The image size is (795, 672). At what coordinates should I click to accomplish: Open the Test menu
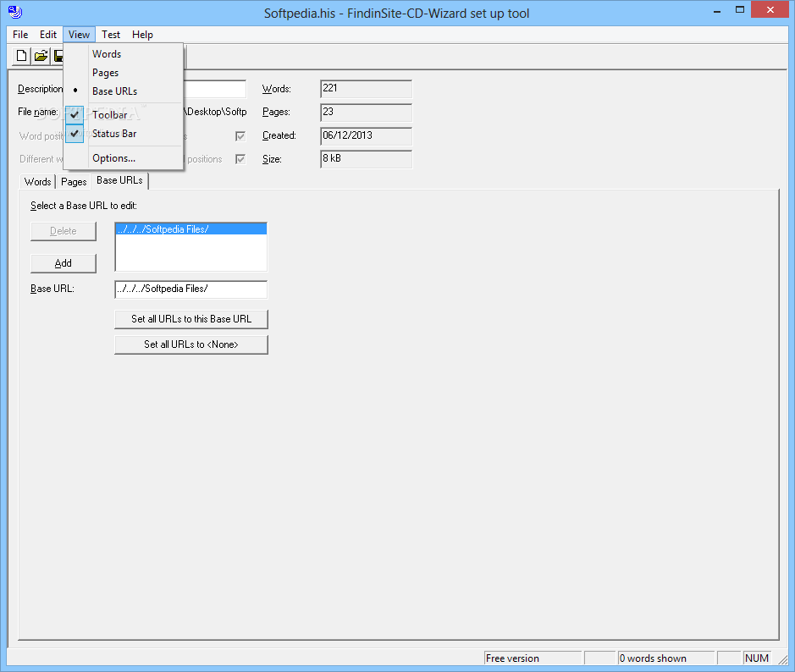click(111, 35)
